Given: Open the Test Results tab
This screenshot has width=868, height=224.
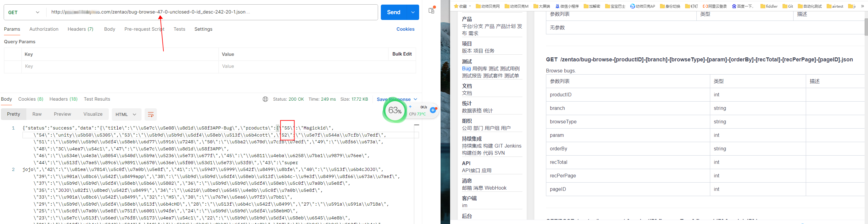Looking at the screenshot, I should pyautogui.click(x=97, y=99).
